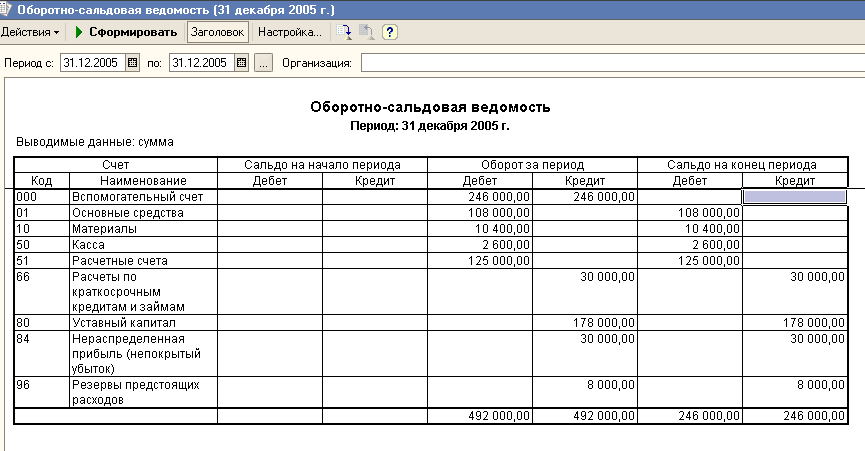Screen dimensions: 865x451
Task: Click credit turnover 246 000,00 for account 000
Action: tap(604, 197)
